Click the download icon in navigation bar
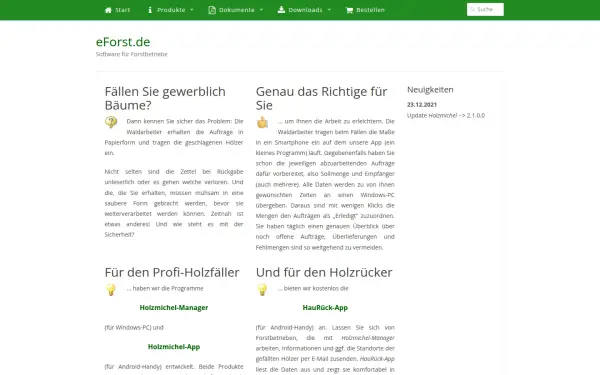Viewport: 600px width, 375px height. [x=281, y=10]
